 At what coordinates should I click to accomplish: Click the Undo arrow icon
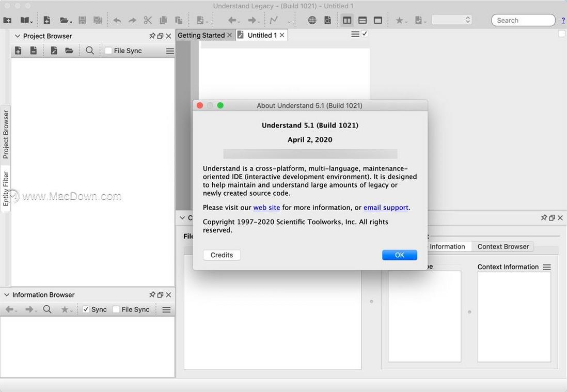pyautogui.click(x=117, y=20)
